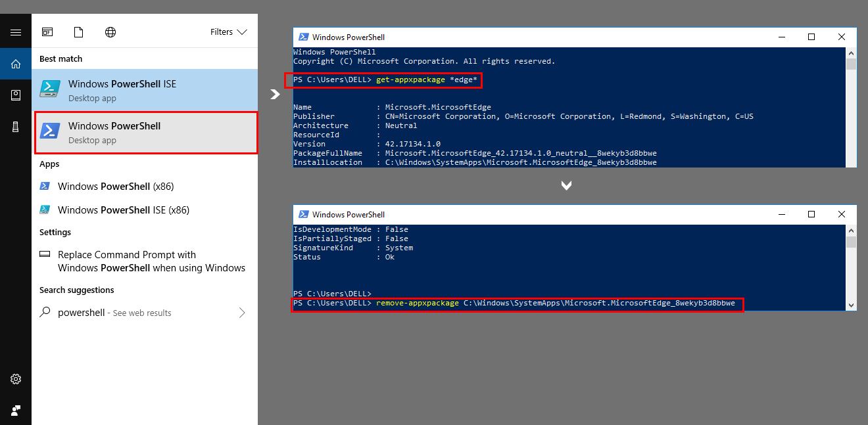Click the IsPartiallyStaged False line
This screenshot has height=425, width=868.
click(350, 238)
